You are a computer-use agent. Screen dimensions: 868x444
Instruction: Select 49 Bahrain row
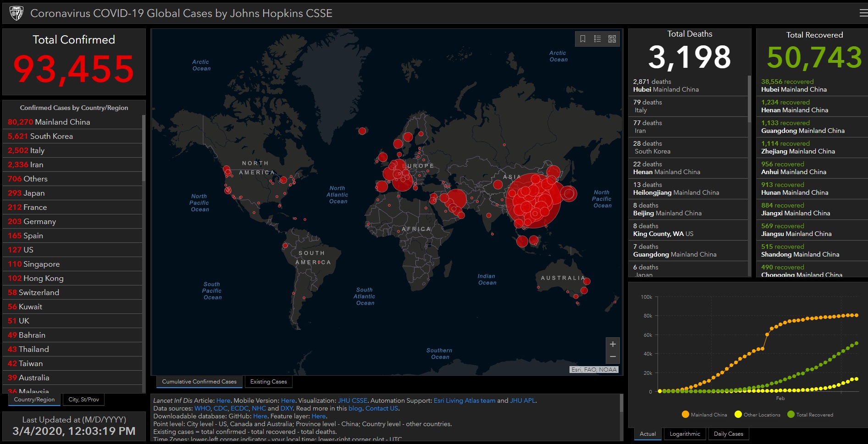[72, 335]
